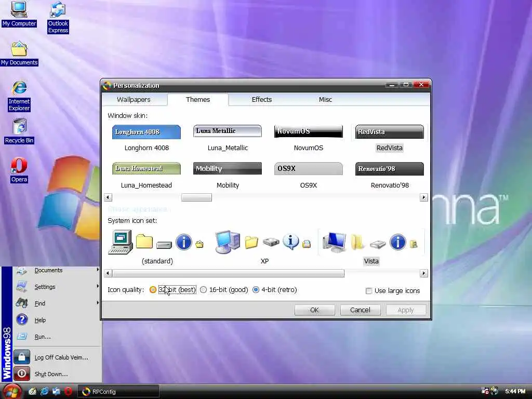Select the Mobility window skin
Image resolution: width=532 pixels, height=399 pixels.
click(x=228, y=176)
